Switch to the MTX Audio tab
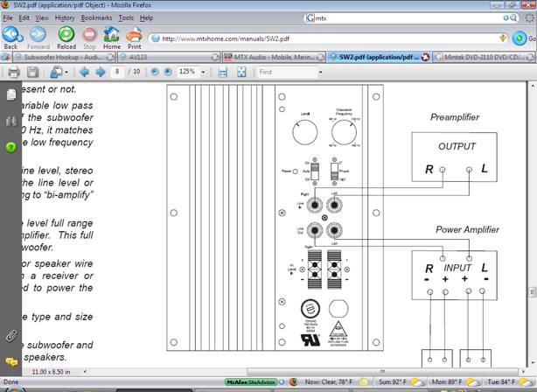The image size is (537, 392). [274, 57]
